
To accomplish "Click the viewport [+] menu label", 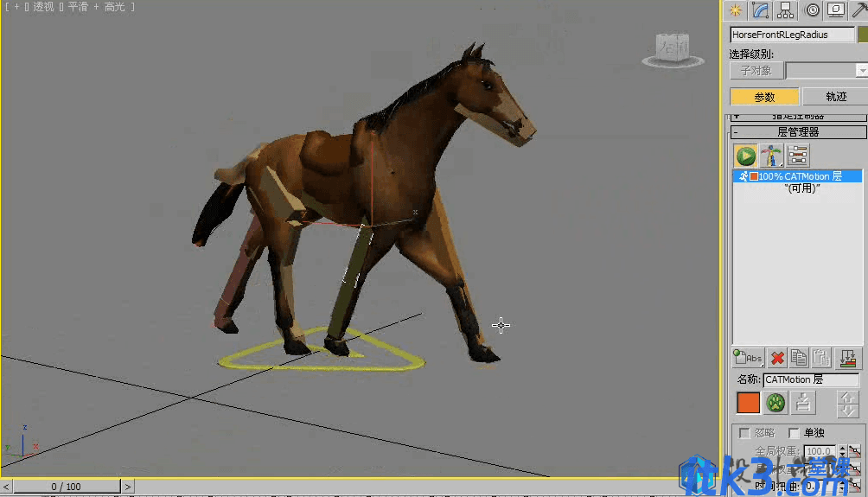I will [16, 7].
